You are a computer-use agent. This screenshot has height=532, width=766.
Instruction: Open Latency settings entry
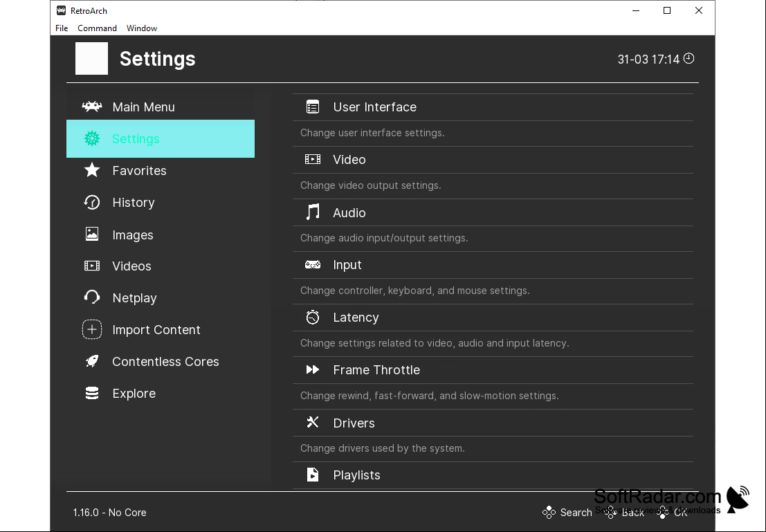pos(493,318)
